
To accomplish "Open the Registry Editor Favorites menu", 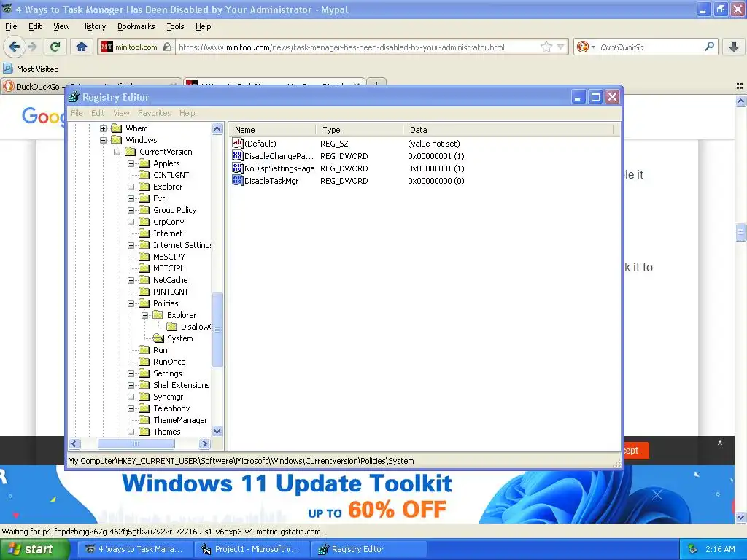I will coord(155,113).
